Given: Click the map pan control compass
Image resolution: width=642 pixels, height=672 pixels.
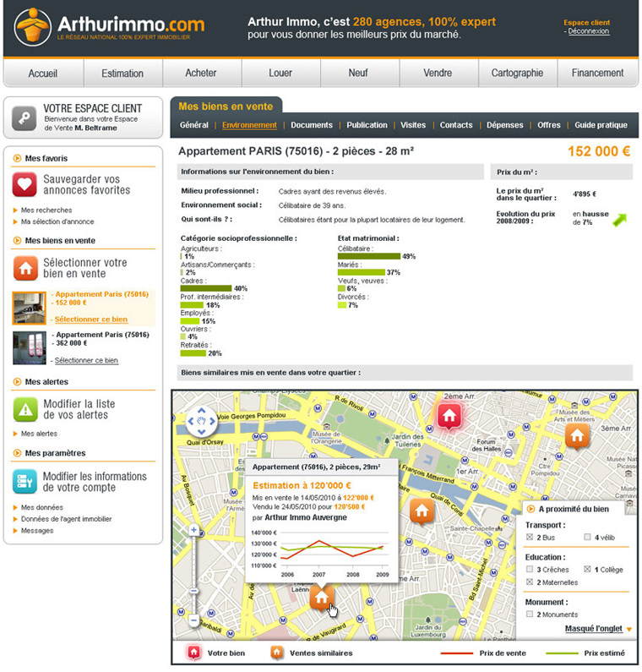Looking at the screenshot, I should [x=202, y=421].
